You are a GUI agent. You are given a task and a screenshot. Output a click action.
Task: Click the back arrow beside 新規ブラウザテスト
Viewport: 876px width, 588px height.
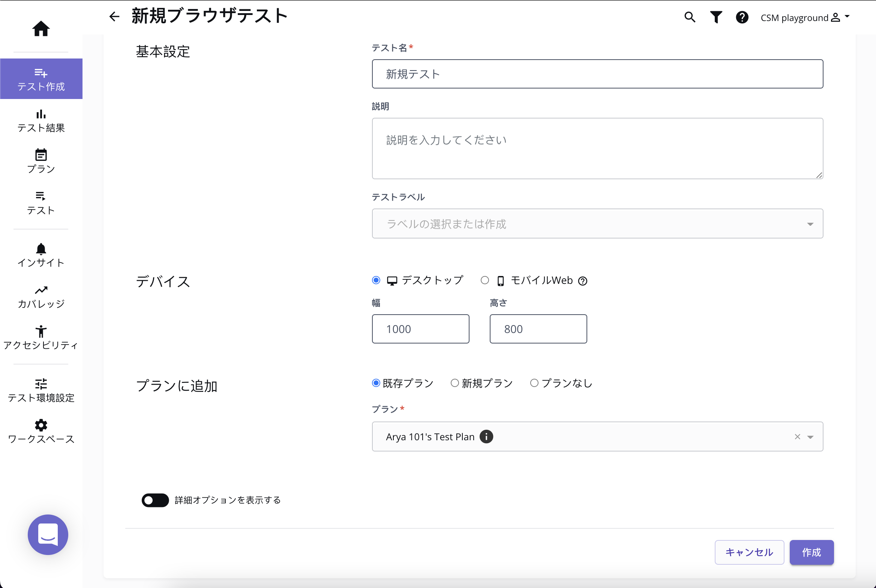pos(114,16)
